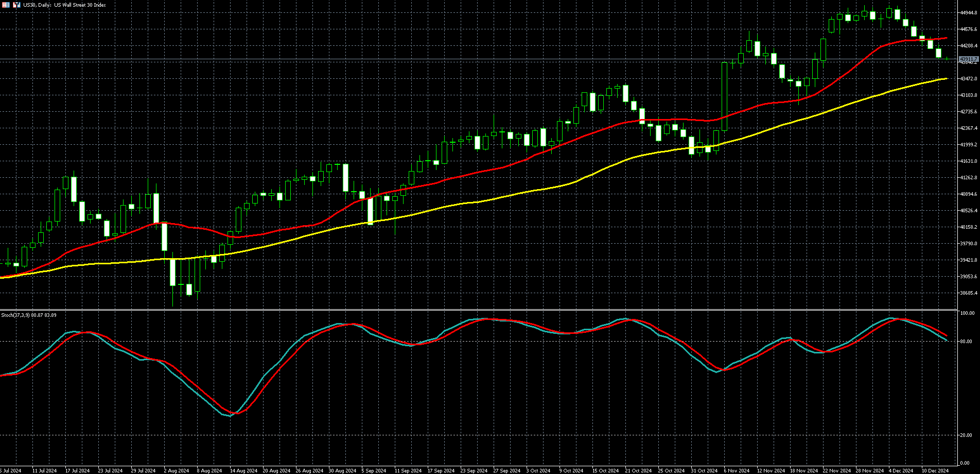This screenshot has height=474, width=980.
Task: Select the 10 Dec 2024 date label
Action: coord(935,470)
